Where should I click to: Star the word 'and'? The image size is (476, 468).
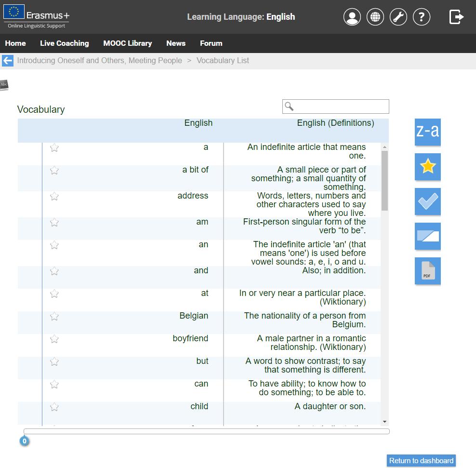[x=54, y=271]
